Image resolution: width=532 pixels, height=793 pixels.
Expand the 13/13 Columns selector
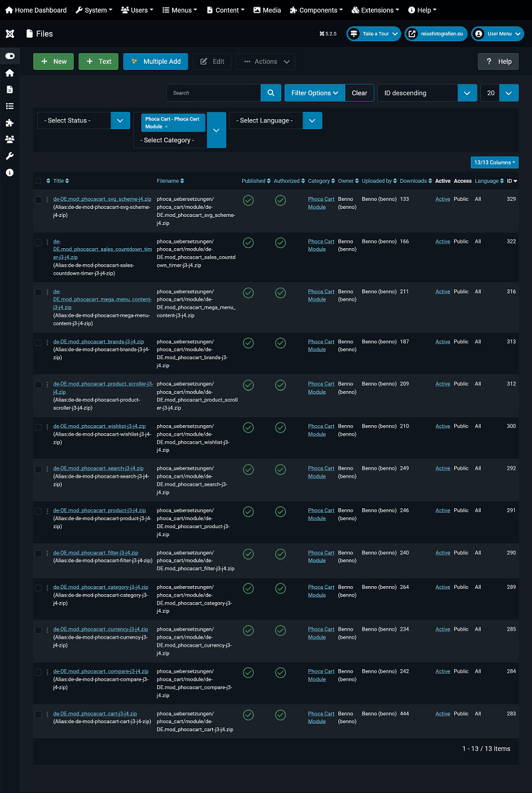(x=494, y=162)
